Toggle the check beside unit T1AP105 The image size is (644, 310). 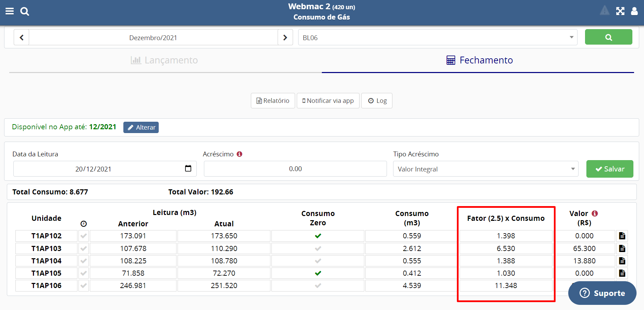[x=83, y=273]
